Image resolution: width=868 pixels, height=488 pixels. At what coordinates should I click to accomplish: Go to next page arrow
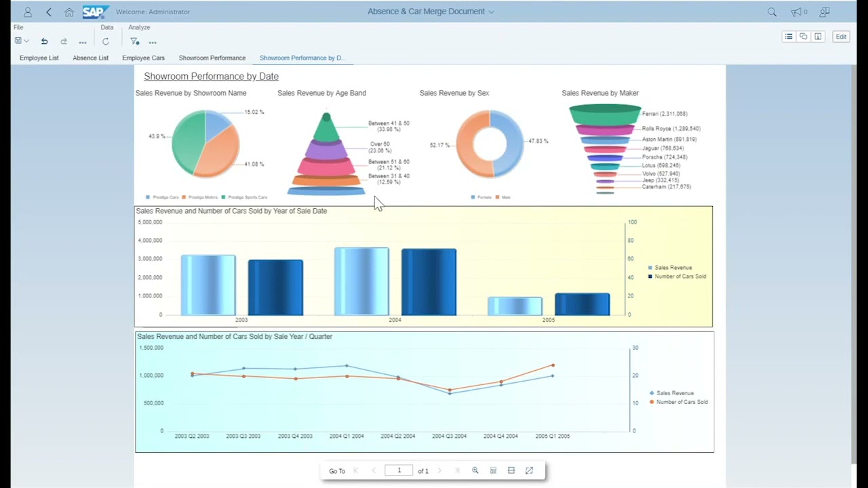pyautogui.click(x=439, y=470)
